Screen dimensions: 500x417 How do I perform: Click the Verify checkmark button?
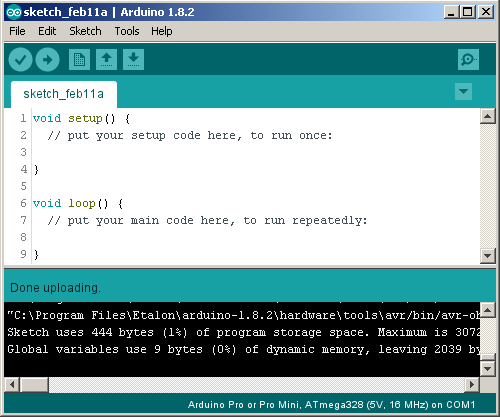20,60
